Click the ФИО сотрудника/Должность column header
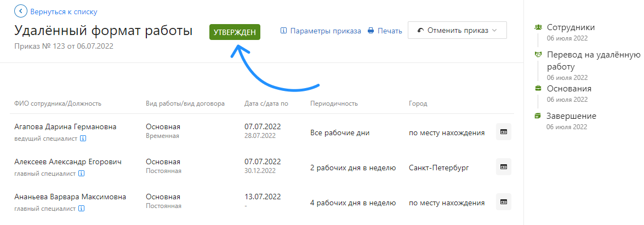The height and width of the screenshot is (225, 644). [58, 103]
